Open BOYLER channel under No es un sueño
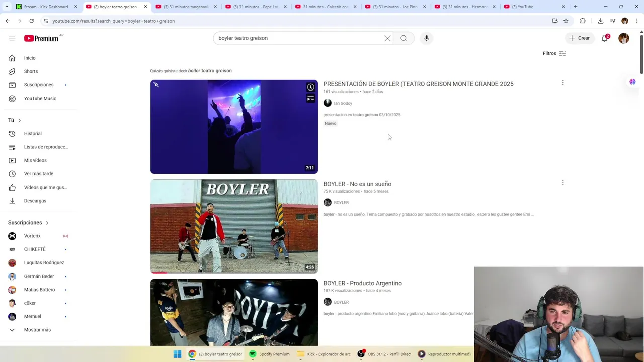The image size is (644, 362). click(341, 203)
